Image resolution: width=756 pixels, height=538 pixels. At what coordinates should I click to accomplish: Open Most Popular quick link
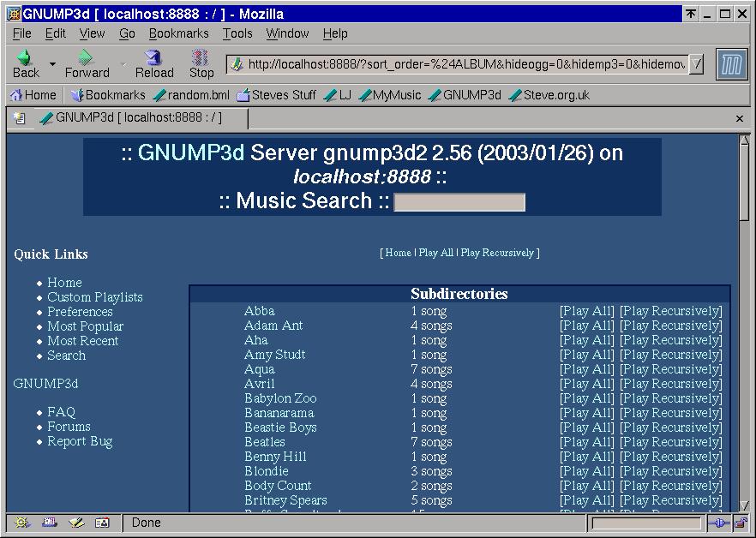click(86, 326)
